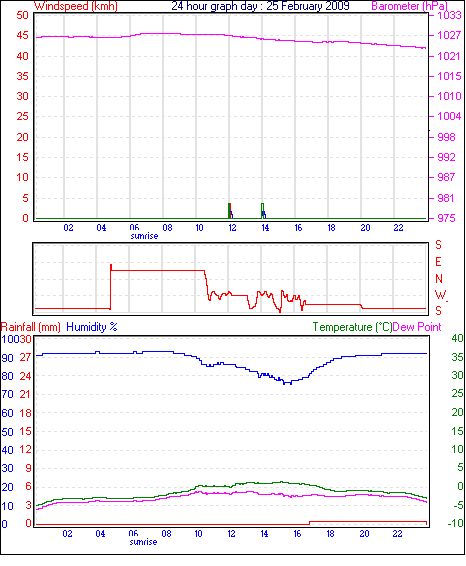Select the Barometer (hPa) axis label

409,6
